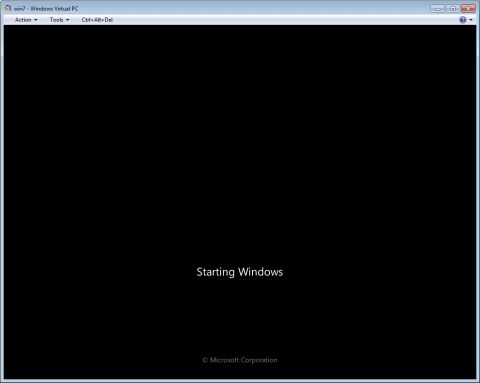
Task: Open the Action menu
Action: point(26,20)
